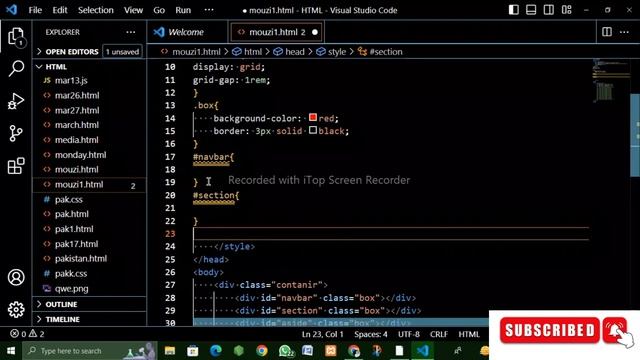Viewport: 640px width, 360px height.
Task: Open media.html in the explorer
Action: coord(76,140)
